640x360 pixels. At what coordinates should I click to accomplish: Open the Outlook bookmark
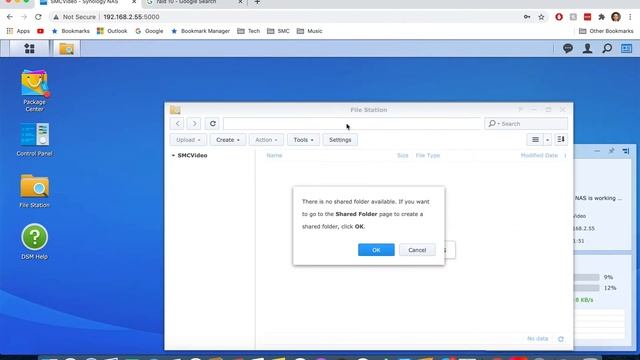coord(112,31)
